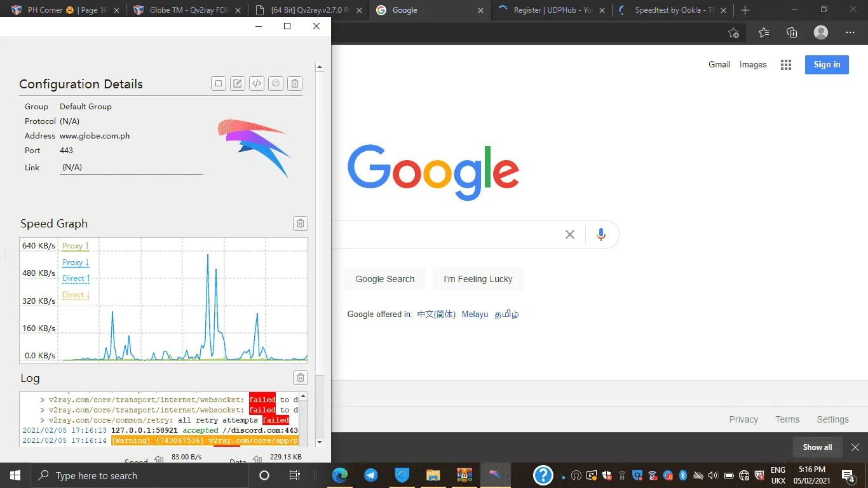Launch Microsoft Edge from the taskbar
This screenshot has height=488, width=868.
pos(340,475)
